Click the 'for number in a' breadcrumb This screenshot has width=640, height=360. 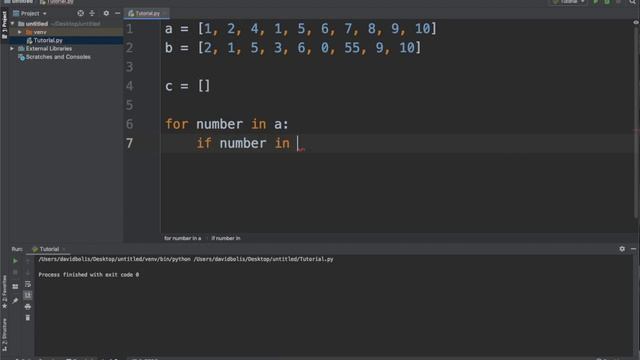tap(182, 238)
